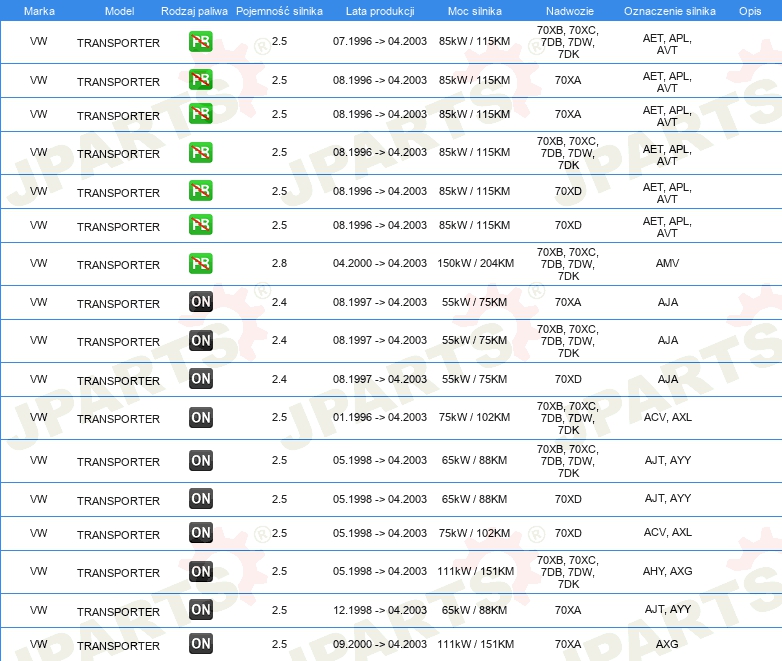The height and width of the screenshot is (661, 782).
Task: Select 'AET, APL, AVT' in the 07.1996 row
Action: pyautogui.click(x=667, y=44)
